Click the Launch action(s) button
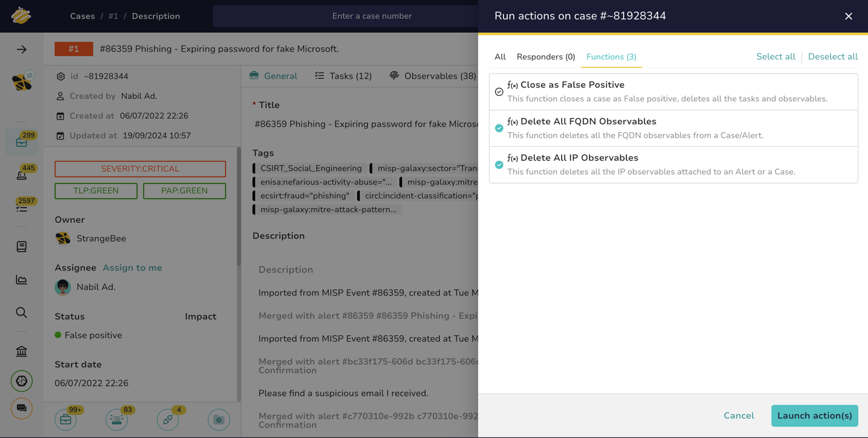Screen dimensions: 868x438 coord(814,416)
